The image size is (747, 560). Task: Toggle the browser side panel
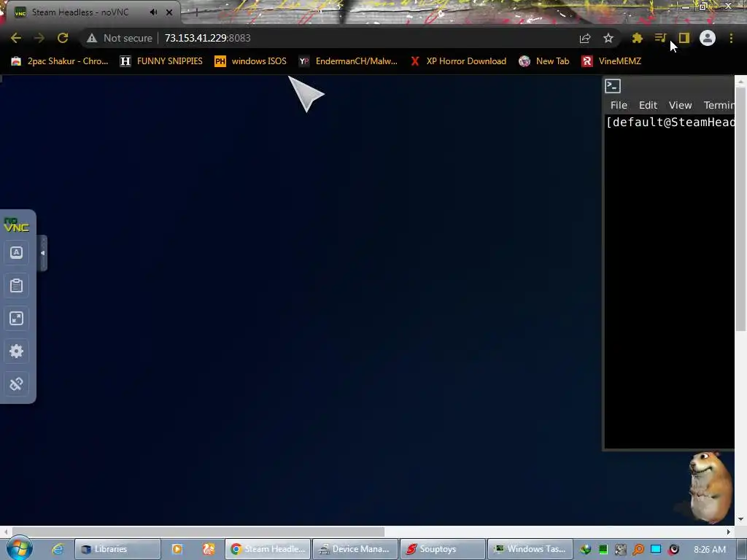tap(684, 38)
